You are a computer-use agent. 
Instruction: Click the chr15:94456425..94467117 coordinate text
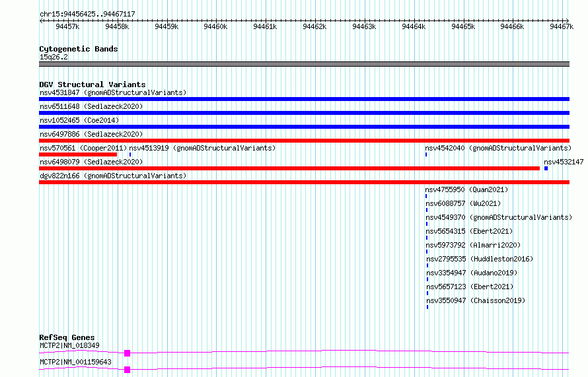click(87, 14)
